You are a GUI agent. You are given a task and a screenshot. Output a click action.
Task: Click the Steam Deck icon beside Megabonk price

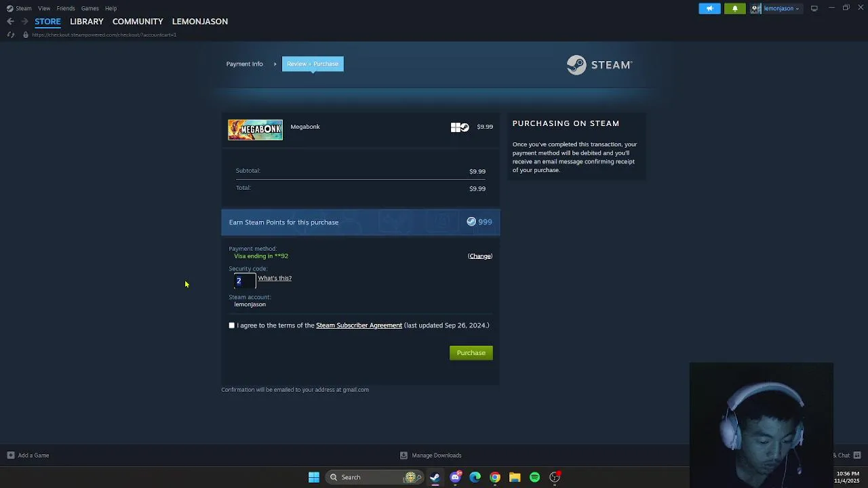465,127
